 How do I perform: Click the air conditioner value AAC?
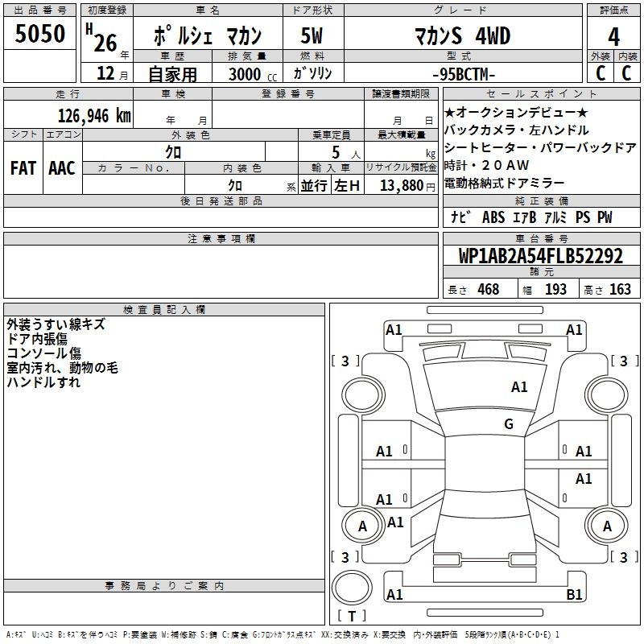click(62, 168)
